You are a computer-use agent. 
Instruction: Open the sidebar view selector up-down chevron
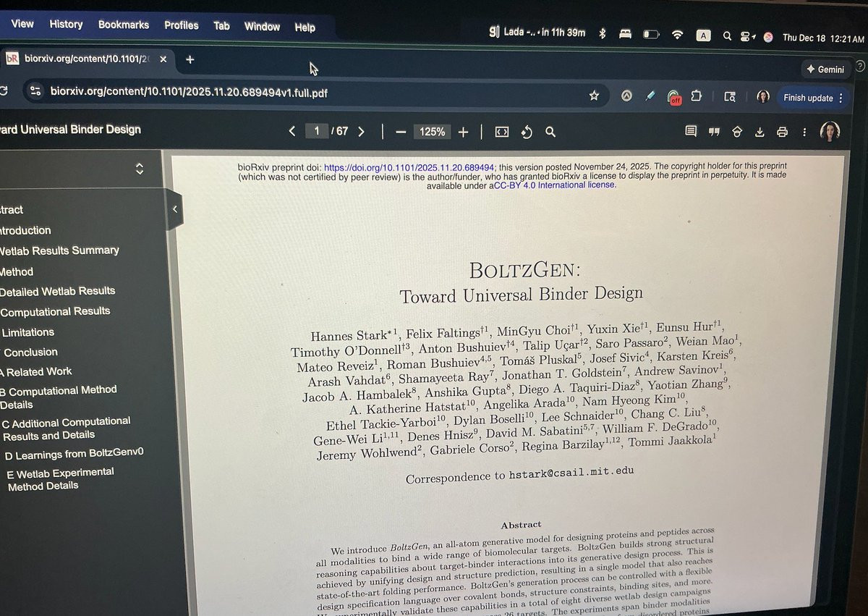tap(140, 169)
